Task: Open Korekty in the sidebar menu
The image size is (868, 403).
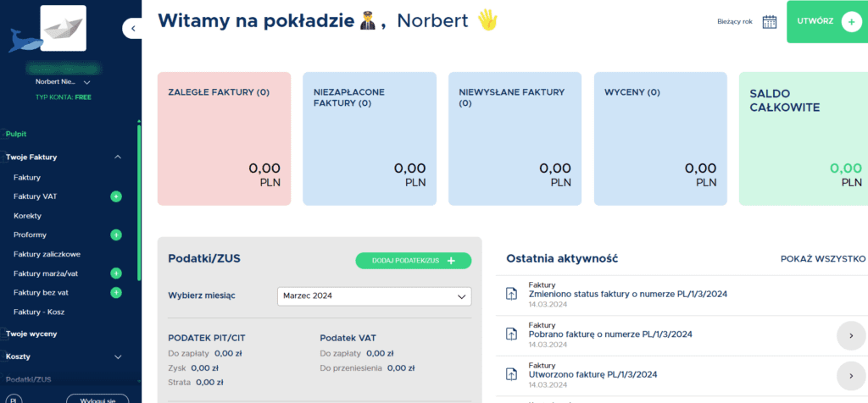Action: pos(28,216)
